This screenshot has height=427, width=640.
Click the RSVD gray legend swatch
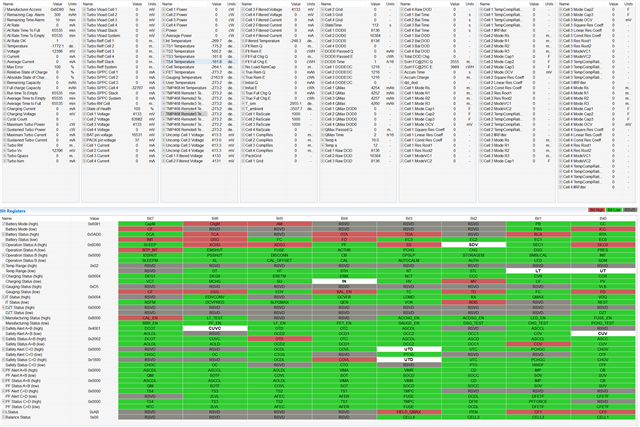pyautogui.click(x=629, y=210)
